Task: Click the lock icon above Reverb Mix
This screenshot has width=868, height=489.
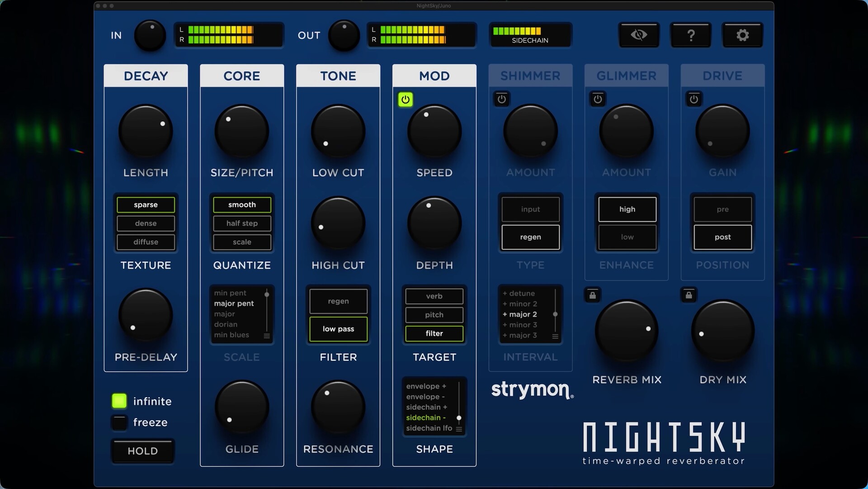Action: (592, 295)
